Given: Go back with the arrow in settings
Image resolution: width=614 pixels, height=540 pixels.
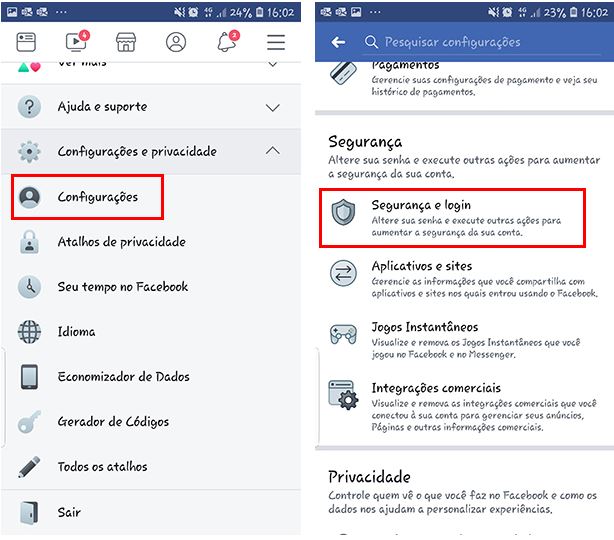Looking at the screenshot, I should [x=338, y=42].
